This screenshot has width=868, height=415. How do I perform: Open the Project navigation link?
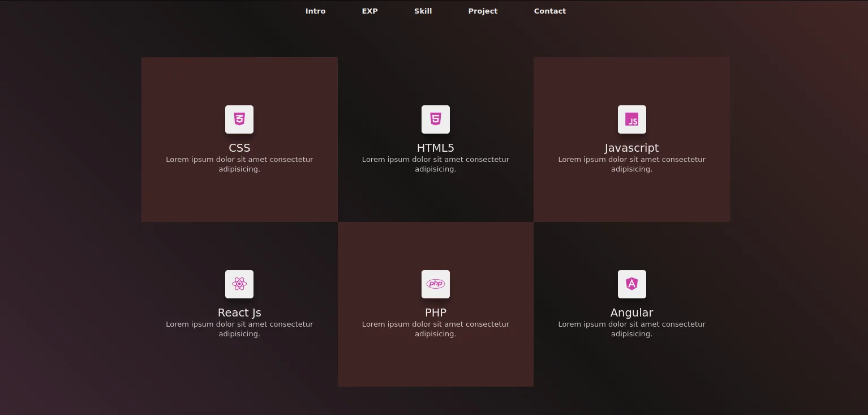(x=483, y=11)
